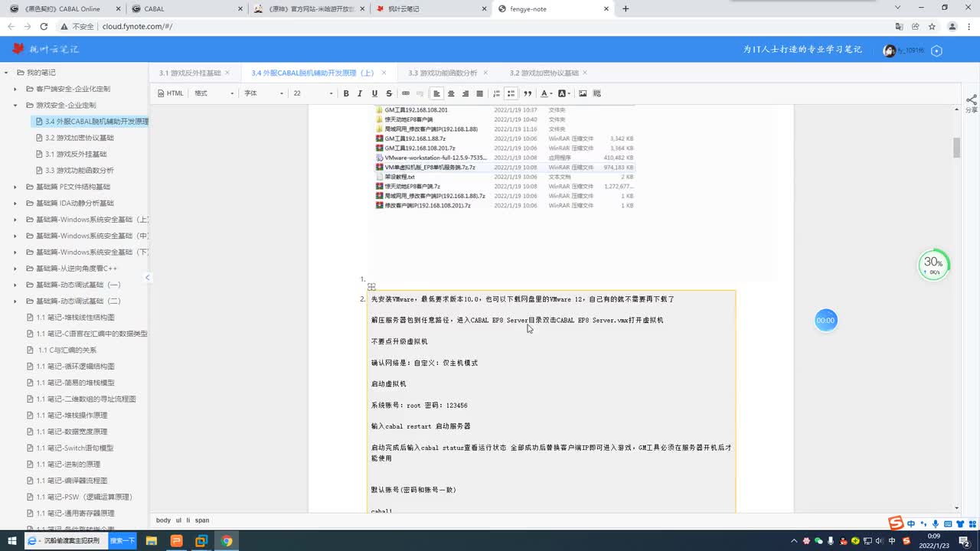Apply bold formatting in the editor toolbar

(x=346, y=93)
